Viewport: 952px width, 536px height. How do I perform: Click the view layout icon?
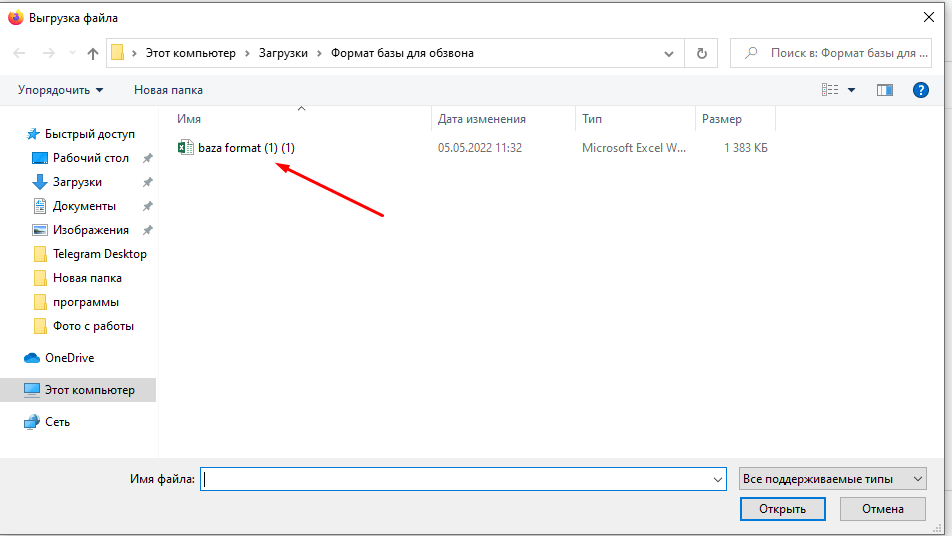pyautogui.click(x=830, y=90)
